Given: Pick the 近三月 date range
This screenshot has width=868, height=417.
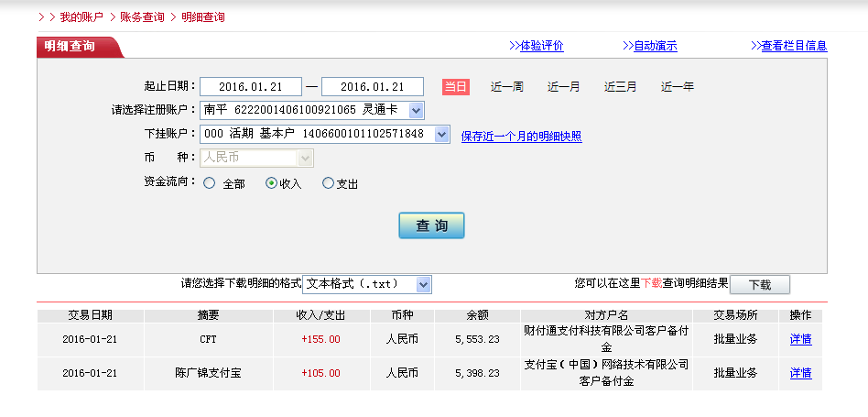Looking at the screenshot, I should (x=620, y=87).
